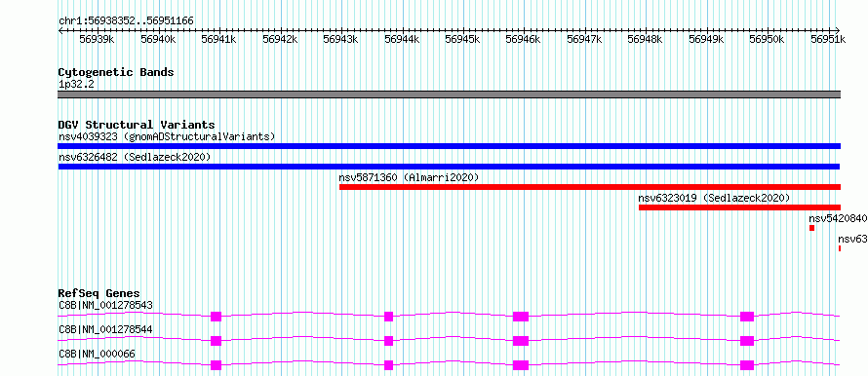Click the right arrowhead of the ruler

[838, 31]
